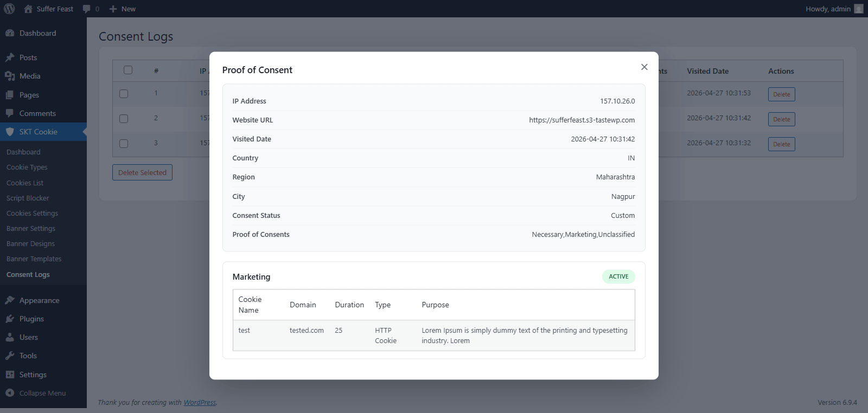Delete the log dated 2026-04-27 10:31:53
This screenshot has height=413, width=868.
[781, 94]
